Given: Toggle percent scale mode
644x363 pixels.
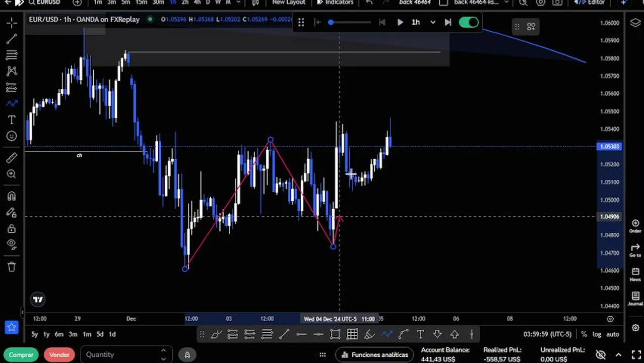Looking at the screenshot, I should (x=584, y=334).
